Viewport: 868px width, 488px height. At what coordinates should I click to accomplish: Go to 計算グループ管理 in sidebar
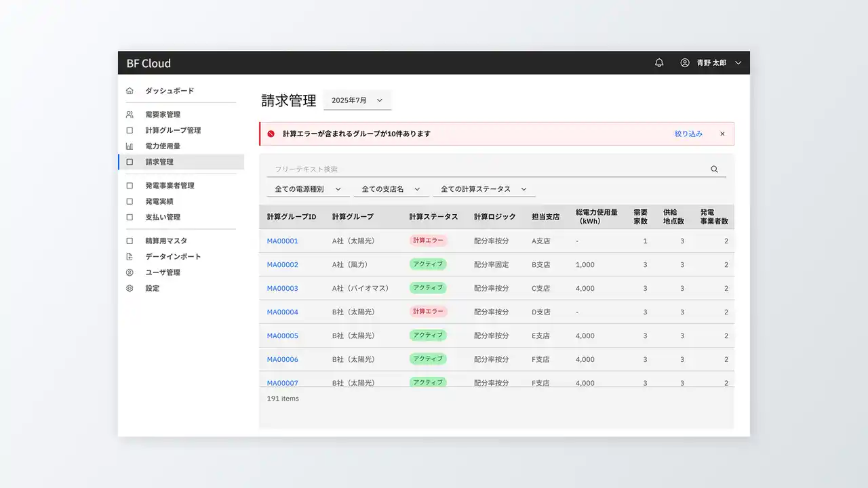173,130
